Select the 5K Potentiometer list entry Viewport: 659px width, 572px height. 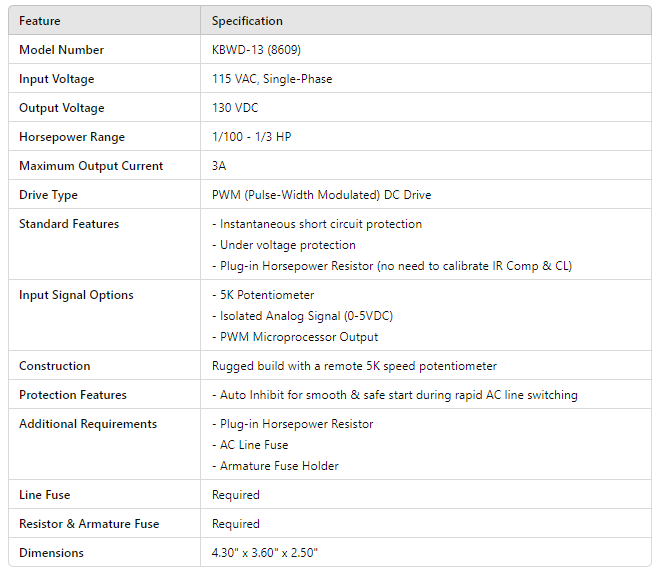[x=263, y=295]
